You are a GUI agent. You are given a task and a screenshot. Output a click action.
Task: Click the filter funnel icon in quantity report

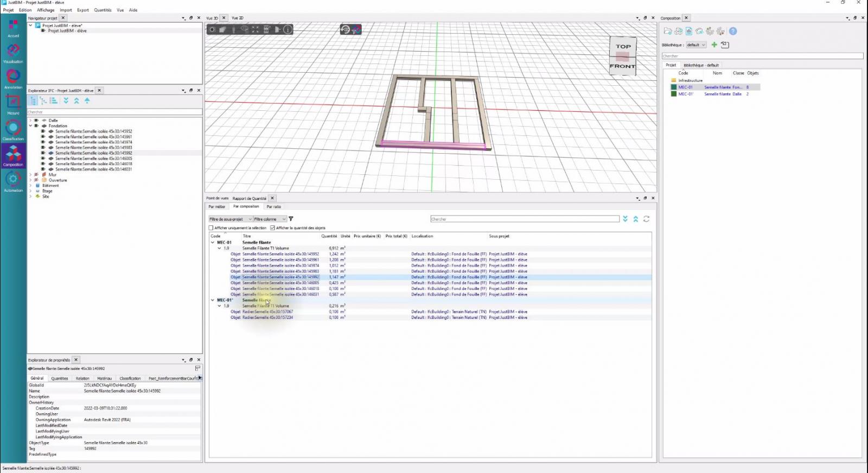coord(291,219)
